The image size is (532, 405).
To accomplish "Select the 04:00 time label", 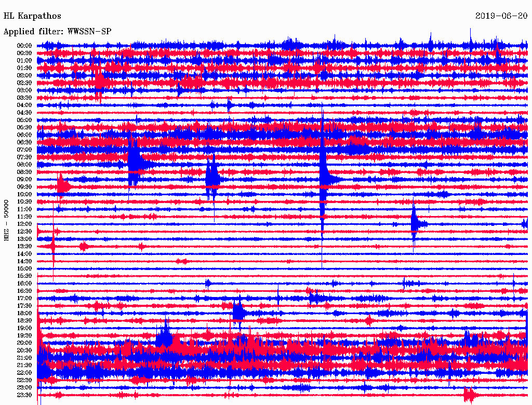I will (24, 105).
